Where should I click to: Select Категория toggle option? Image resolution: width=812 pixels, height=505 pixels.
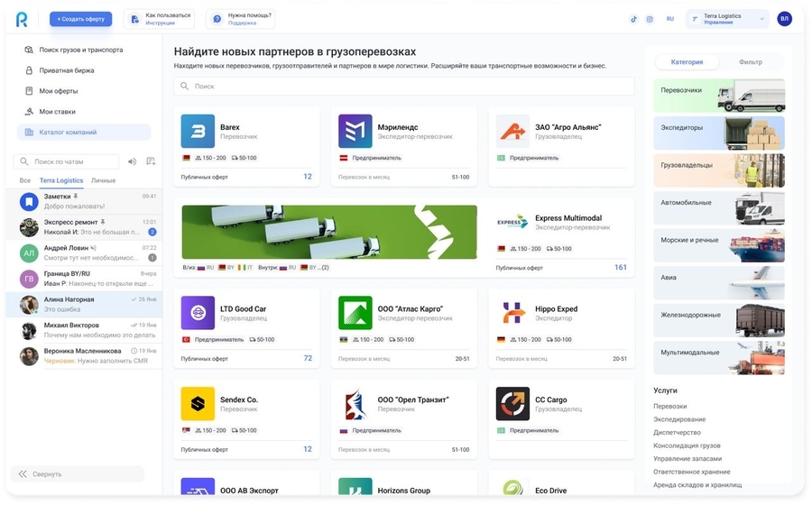click(687, 61)
